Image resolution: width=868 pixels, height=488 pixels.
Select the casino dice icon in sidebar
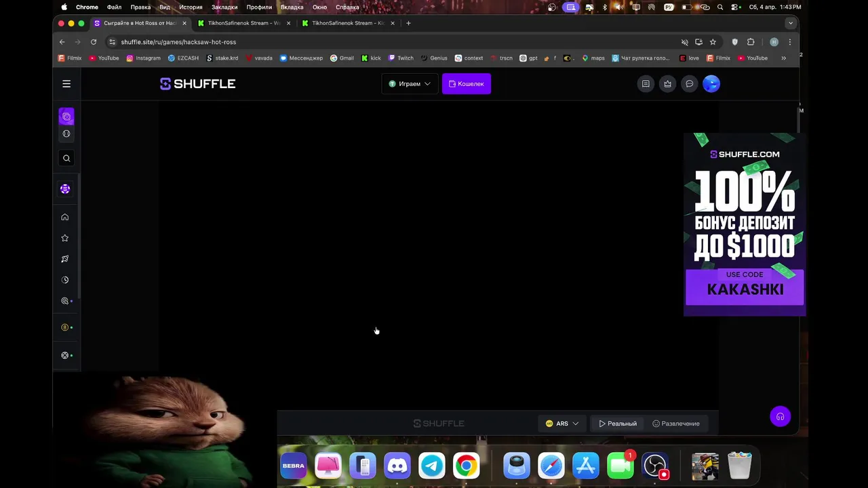(66, 117)
